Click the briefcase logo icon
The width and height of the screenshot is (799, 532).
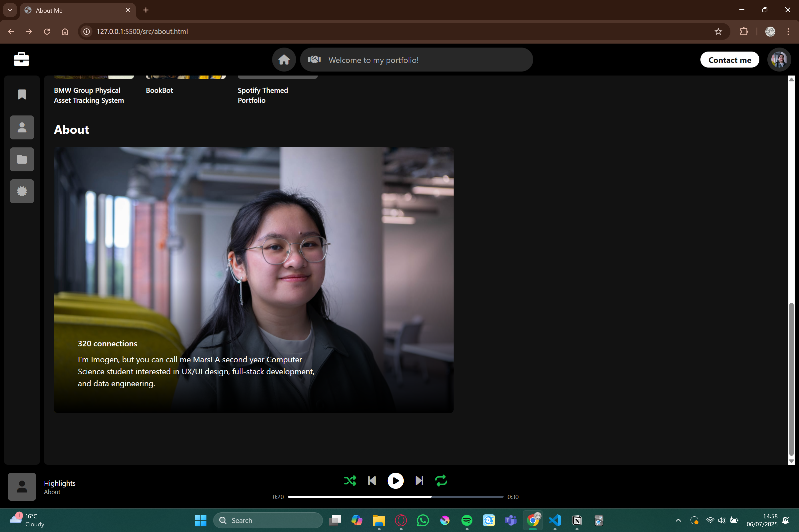pyautogui.click(x=21, y=59)
